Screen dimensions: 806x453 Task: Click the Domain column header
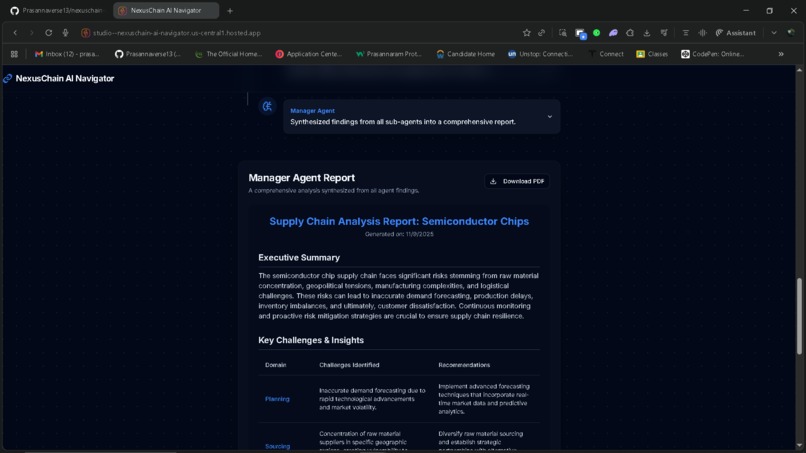(x=276, y=365)
